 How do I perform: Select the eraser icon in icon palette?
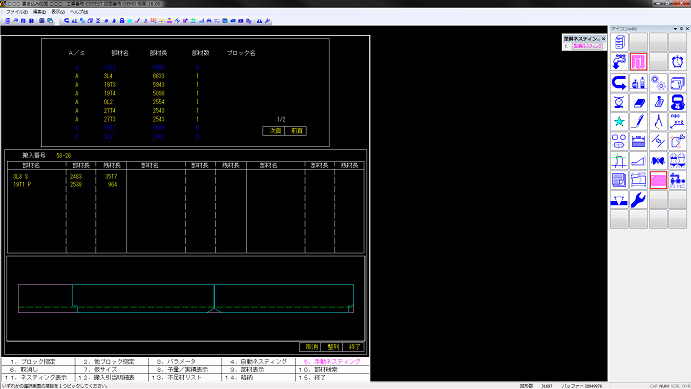pyautogui.click(x=638, y=103)
